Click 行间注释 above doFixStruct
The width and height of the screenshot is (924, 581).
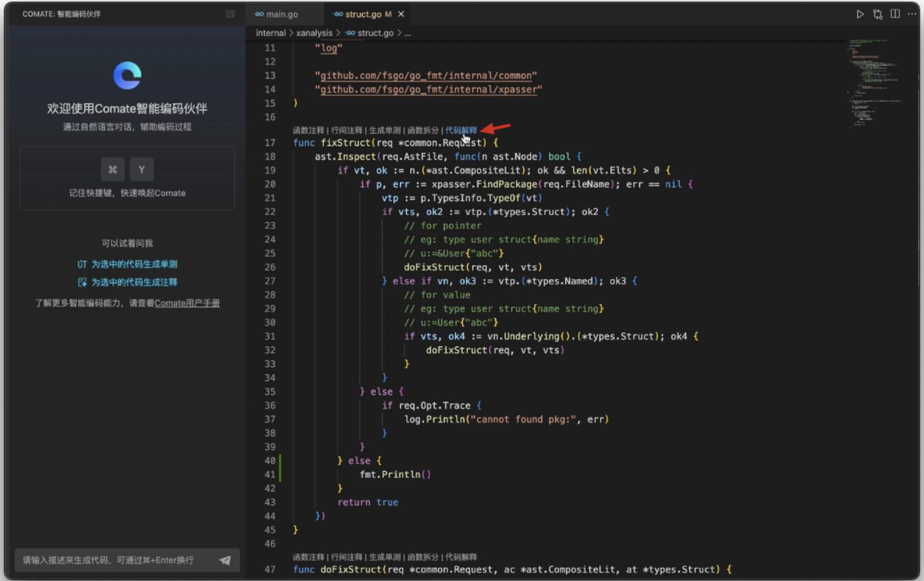coord(347,557)
